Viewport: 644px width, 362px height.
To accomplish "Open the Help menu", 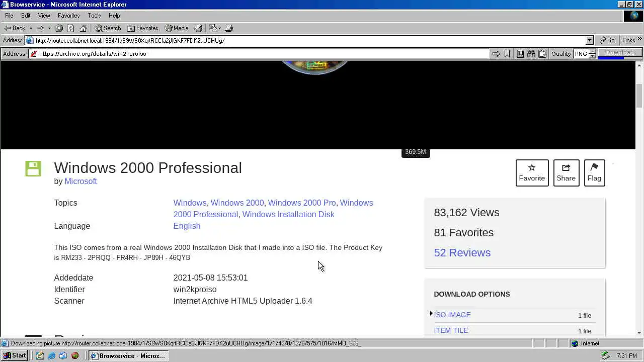I will click(114, 16).
